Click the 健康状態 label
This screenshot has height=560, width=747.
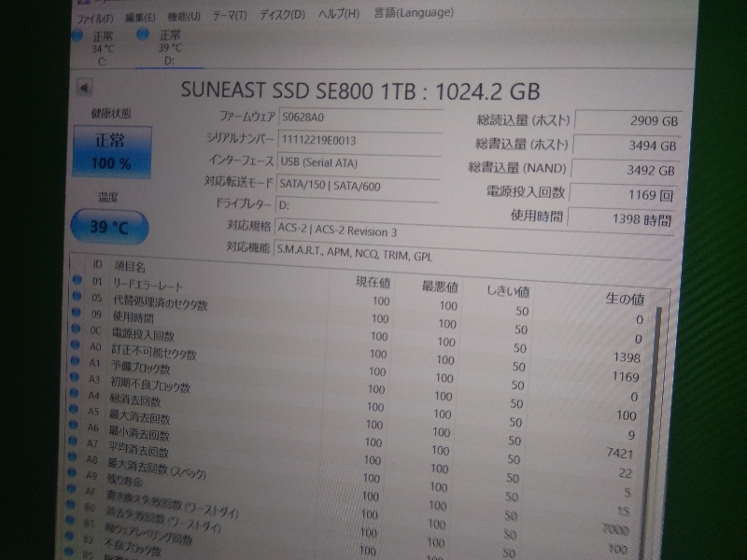(111, 113)
